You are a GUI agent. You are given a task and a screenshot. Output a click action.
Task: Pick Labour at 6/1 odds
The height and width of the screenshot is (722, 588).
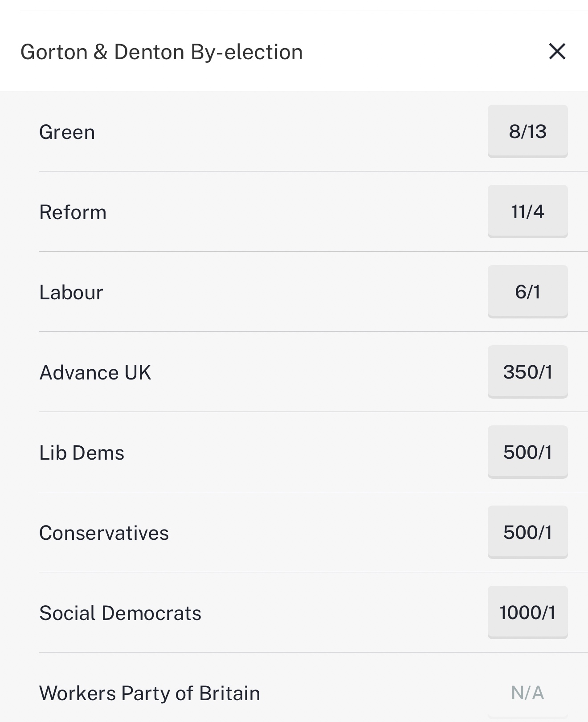527,292
